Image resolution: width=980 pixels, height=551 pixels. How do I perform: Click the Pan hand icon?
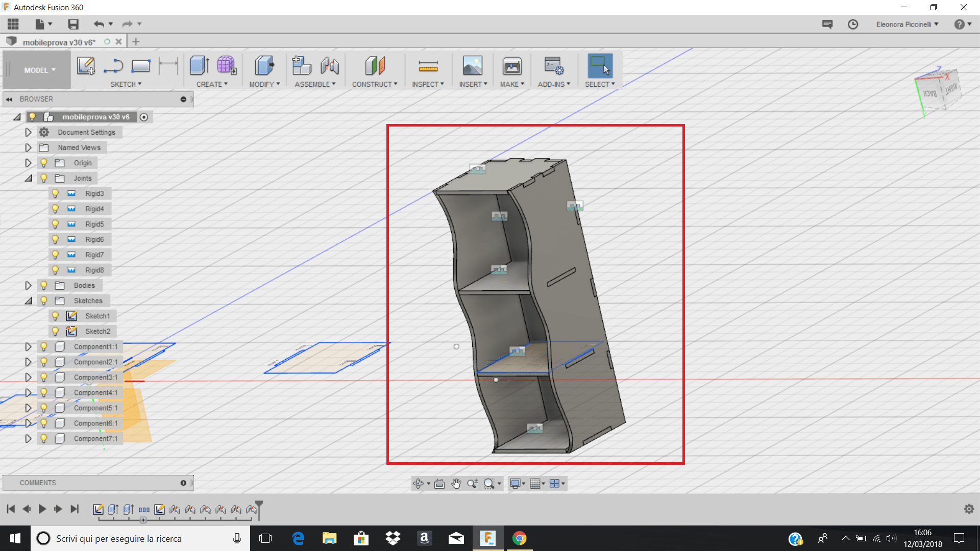point(456,484)
